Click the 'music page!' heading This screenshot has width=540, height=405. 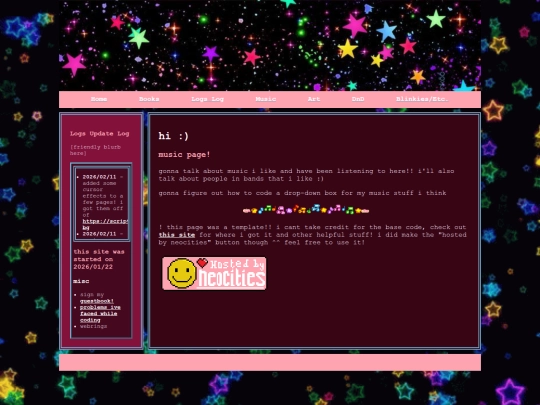pos(184,155)
